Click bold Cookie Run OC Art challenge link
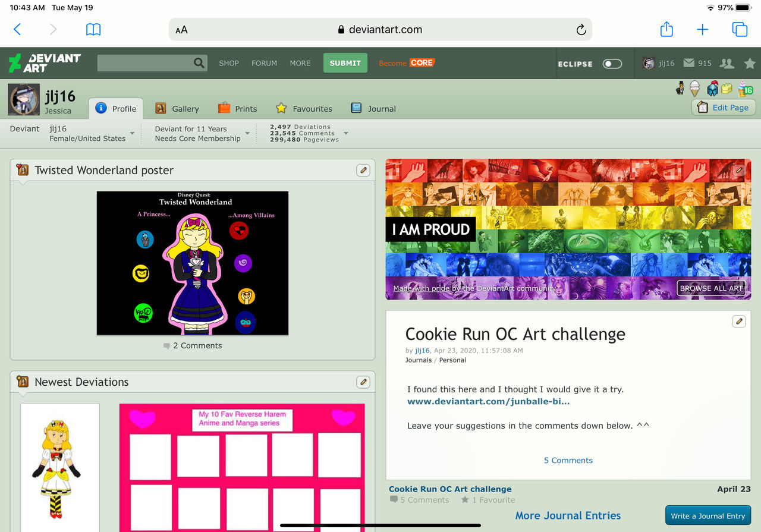Screen dimensions: 761x532 click(x=450, y=489)
